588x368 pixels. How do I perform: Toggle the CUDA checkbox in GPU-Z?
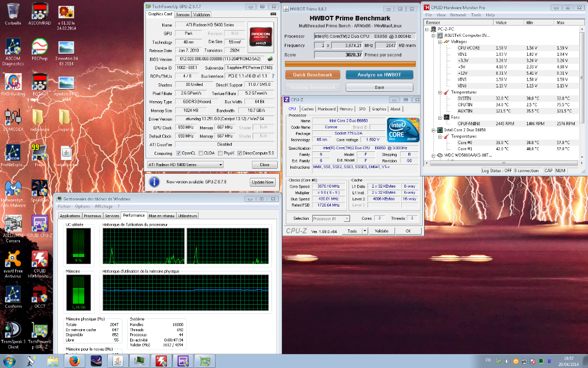[201, 153]
